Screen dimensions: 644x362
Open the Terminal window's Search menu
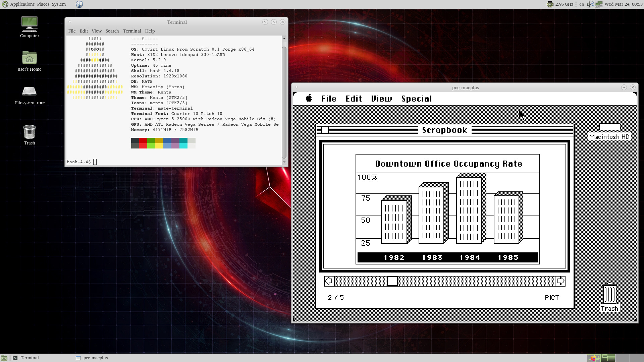pyautogui.click(x=112, y=31)
